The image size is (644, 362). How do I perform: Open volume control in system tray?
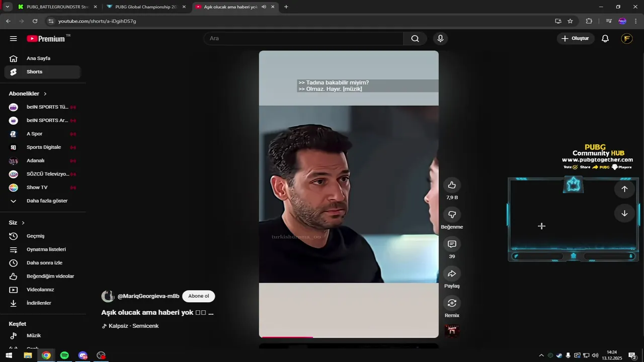click(x=595, y=355)
